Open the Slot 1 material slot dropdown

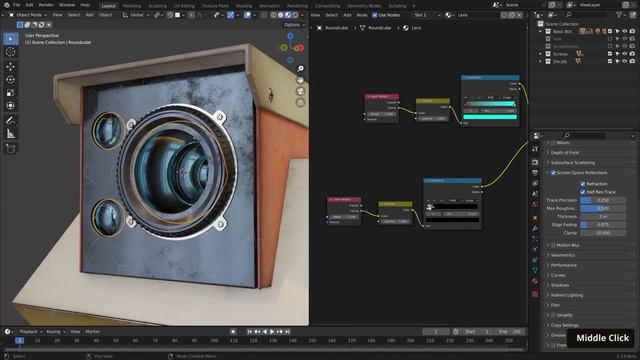[427, 15]
